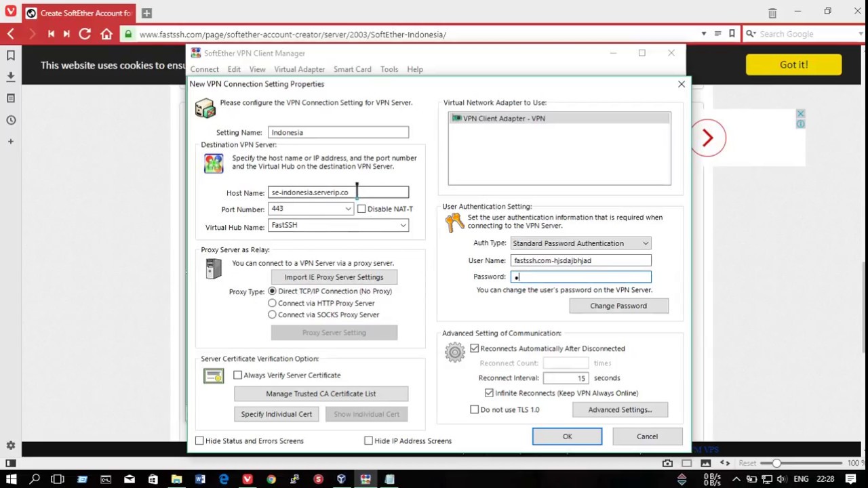
Task: Open the Windows notification center
Action: [x=851, y=479]
